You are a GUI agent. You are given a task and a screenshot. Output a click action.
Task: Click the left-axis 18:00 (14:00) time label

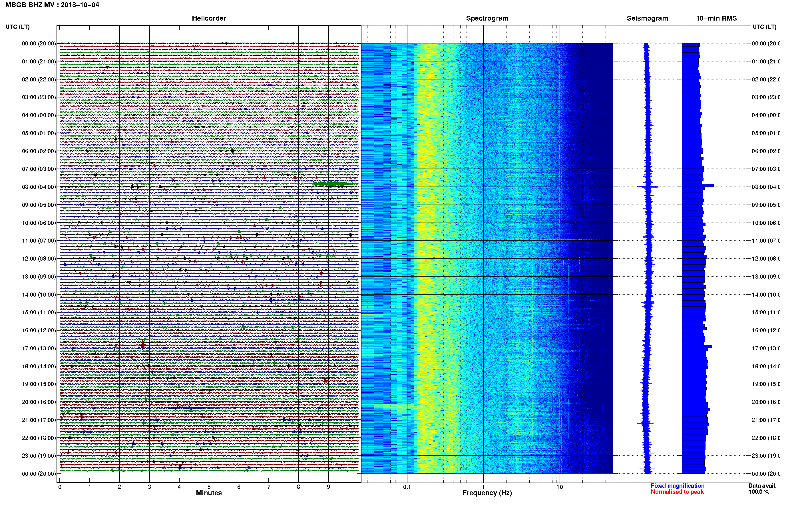coord(39,367)
